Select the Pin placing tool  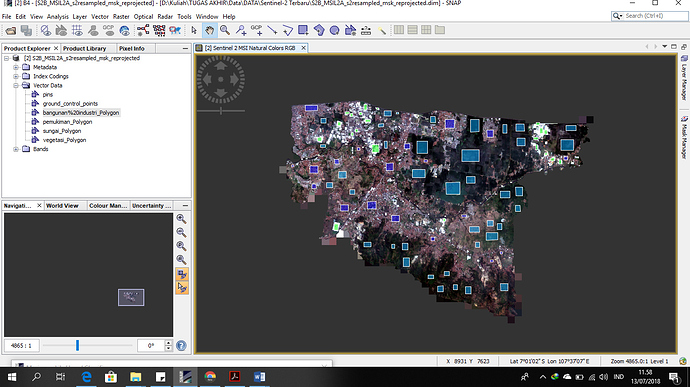tap(241, 30)
